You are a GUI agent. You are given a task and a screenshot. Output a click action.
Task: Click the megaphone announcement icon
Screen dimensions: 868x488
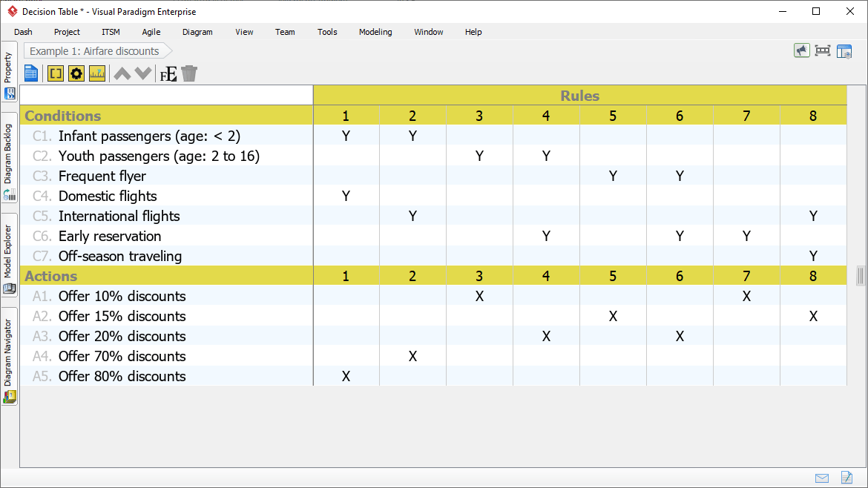pos(801,50)
